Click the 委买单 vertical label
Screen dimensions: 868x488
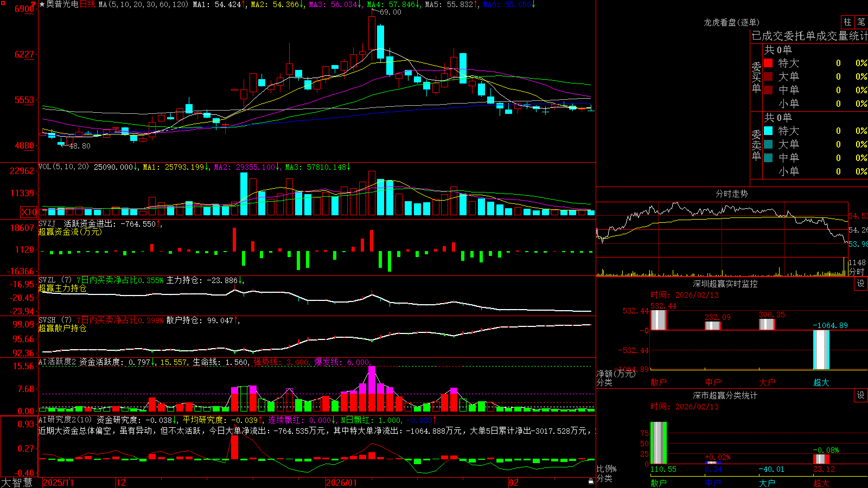coord(756,78)
